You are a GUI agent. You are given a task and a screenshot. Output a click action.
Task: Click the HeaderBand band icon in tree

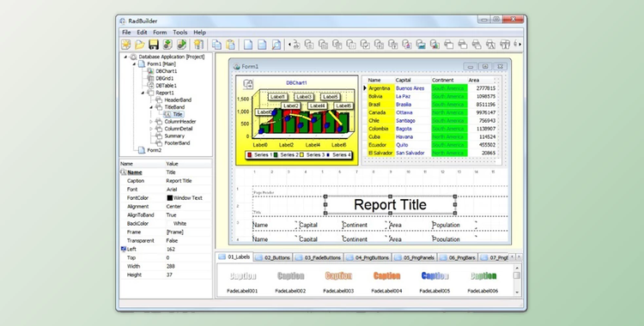click(160, 100)
